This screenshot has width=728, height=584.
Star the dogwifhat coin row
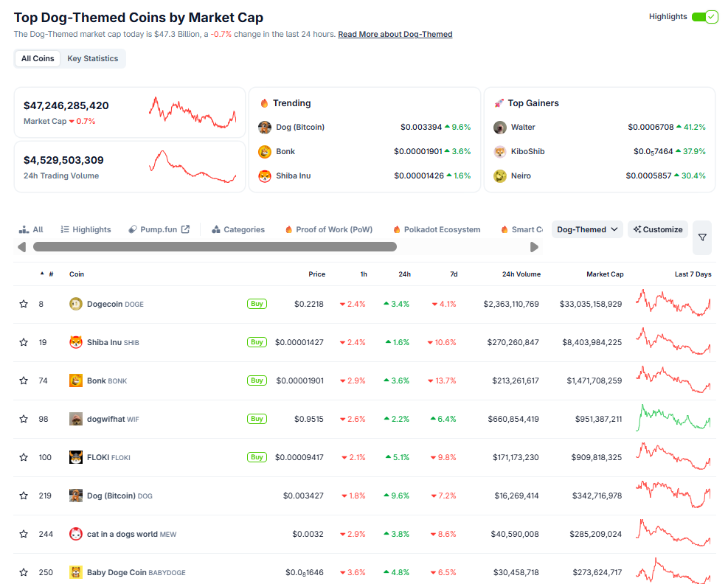[24, 419]
